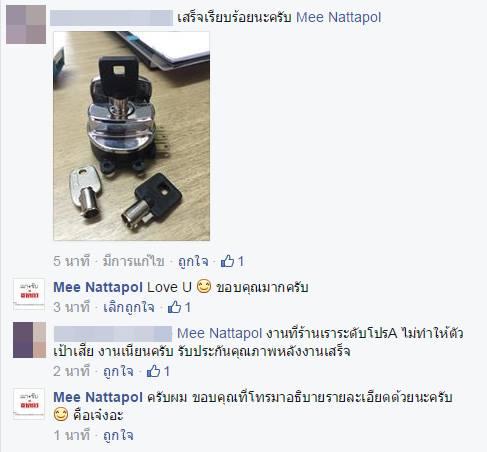The height and width of the screenshot is (452, 487).
Task: Unlike the Love U comment via เลิกถูกใจ
Action: [x=129, y=307]
